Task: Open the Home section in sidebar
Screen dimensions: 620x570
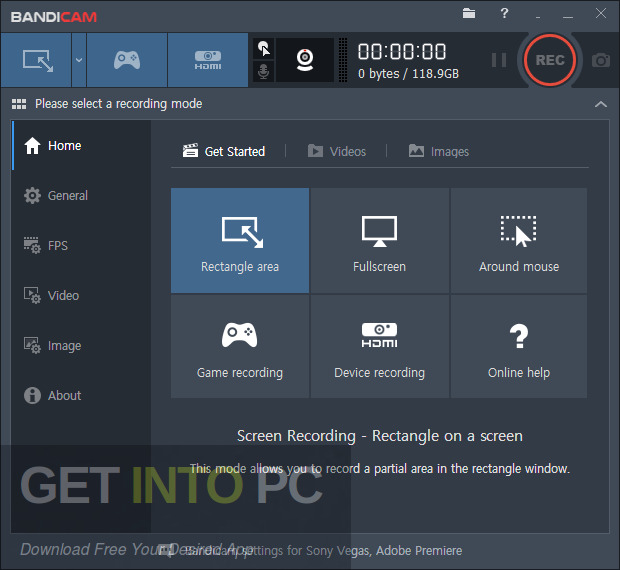Action: 81,145
